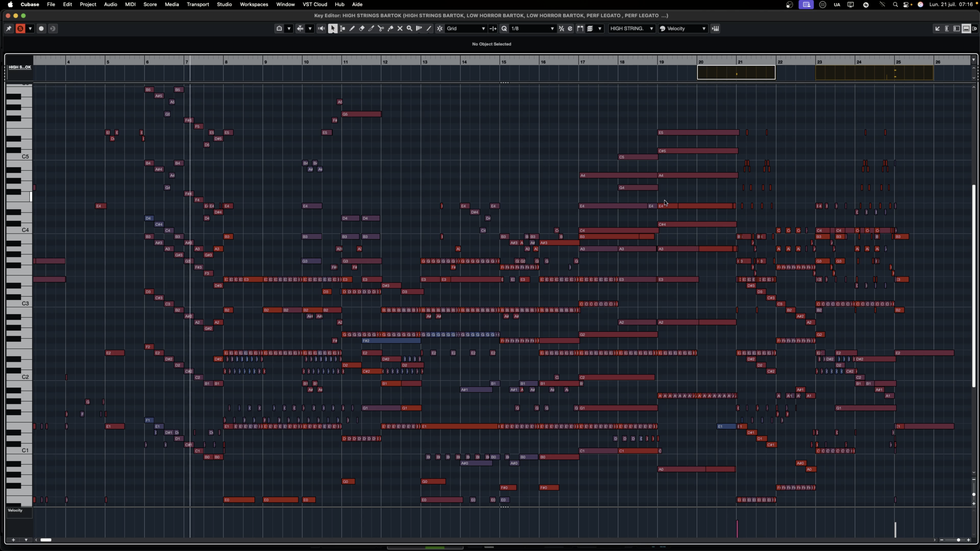Open the MIDI menu
Screen dimensions: 980x551
point(130,4)
